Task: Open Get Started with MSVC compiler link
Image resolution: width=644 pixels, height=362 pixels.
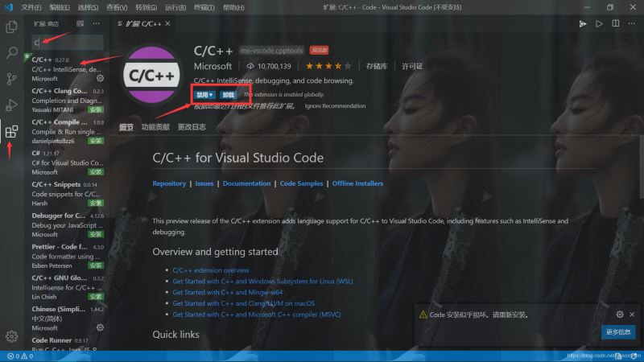Action: 256,315
